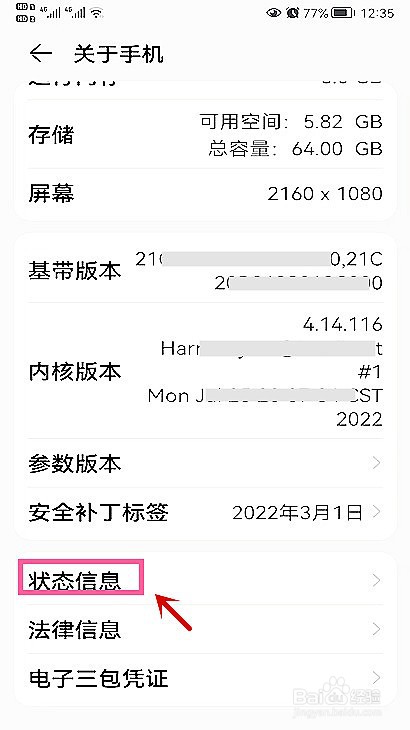Viewport: 410px width, 730px height.
Task: Tap the back arrow icon
Action: point(40,54)
